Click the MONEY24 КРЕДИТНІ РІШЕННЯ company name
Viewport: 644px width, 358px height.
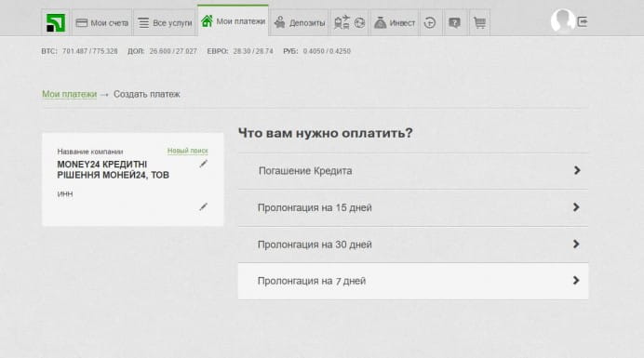click(x=113, y=169)
